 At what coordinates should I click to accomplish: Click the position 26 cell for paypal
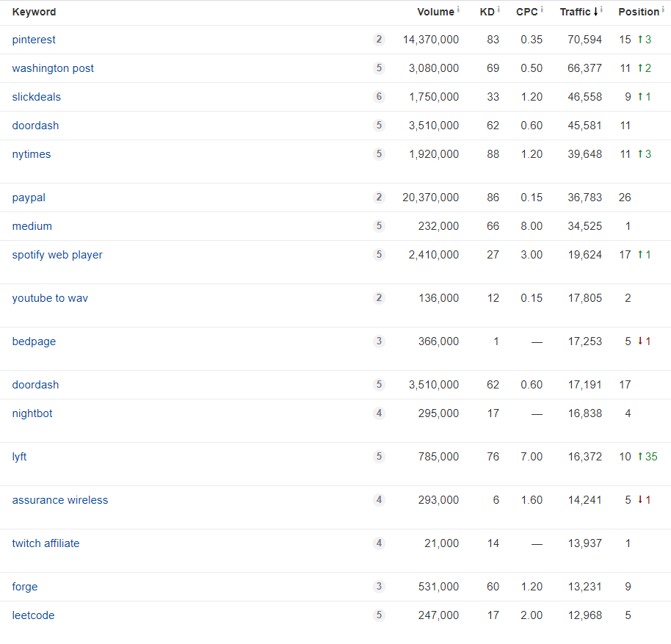pyautogui.click(x=625, y=198)
